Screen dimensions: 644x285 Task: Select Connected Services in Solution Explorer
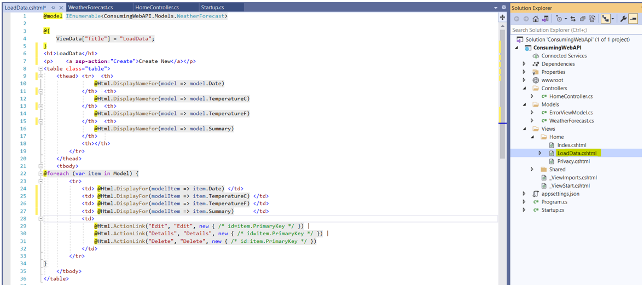564,56
